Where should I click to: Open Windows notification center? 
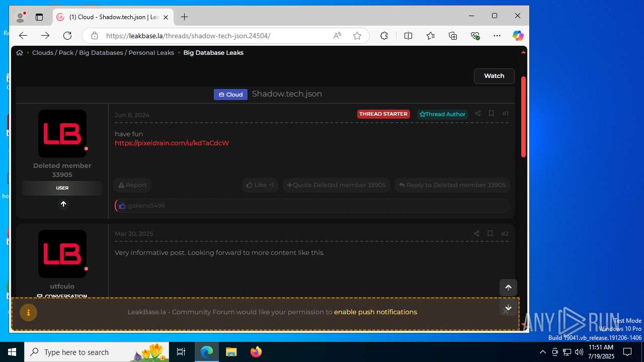(x=627, y=352)
